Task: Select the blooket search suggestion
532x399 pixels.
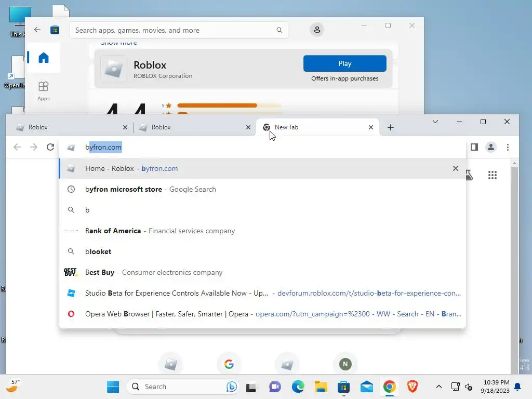Action: coord(262,251)
